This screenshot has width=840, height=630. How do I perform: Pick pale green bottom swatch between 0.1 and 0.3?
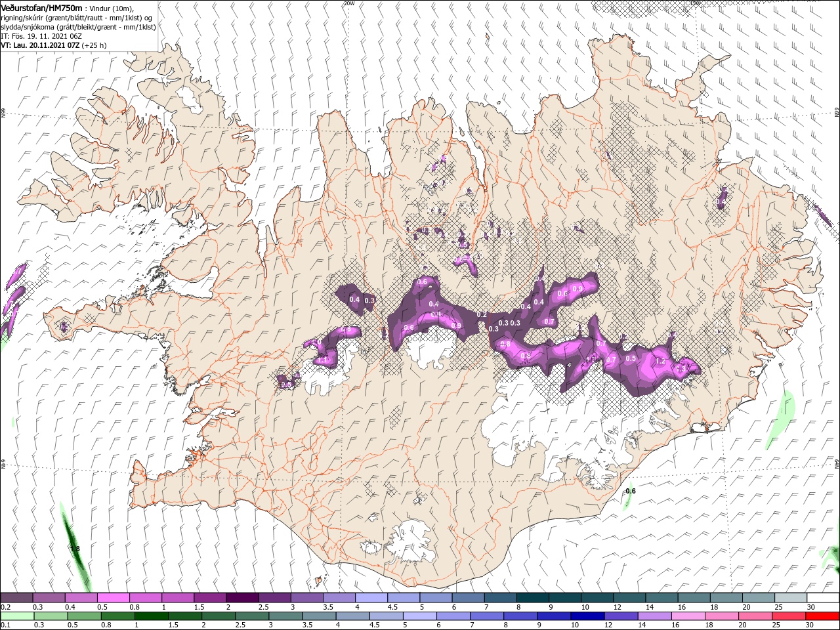16,616
